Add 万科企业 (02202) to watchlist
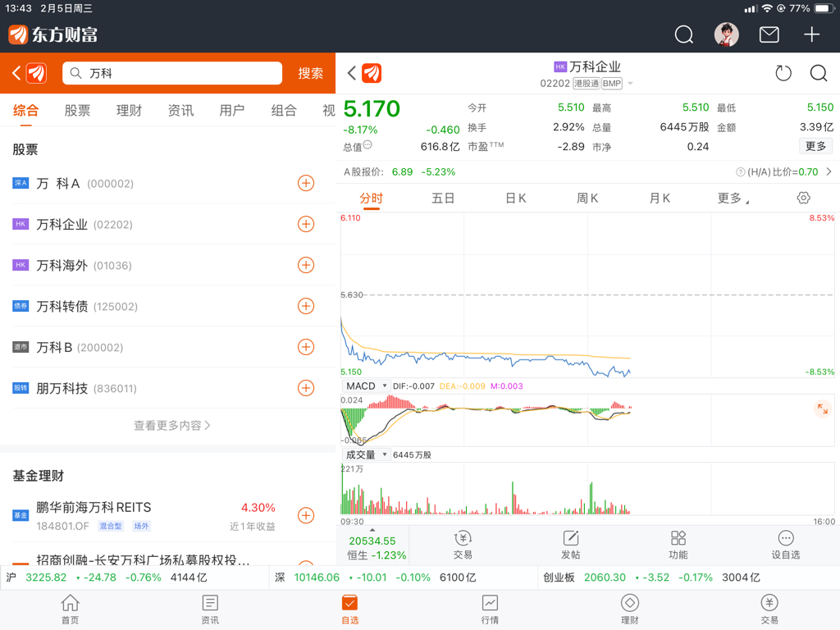This screenshot has width=840, height=630. point(306,224)
